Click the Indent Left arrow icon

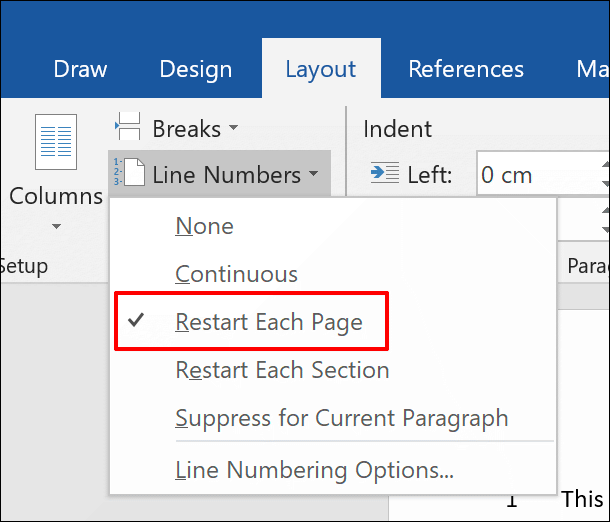pos(383,175)
